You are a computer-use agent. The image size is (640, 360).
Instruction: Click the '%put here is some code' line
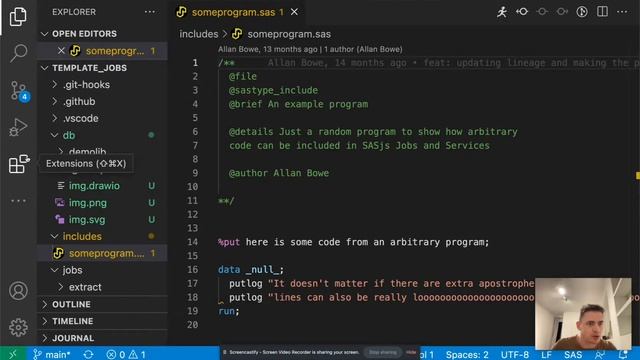[353, 242]
